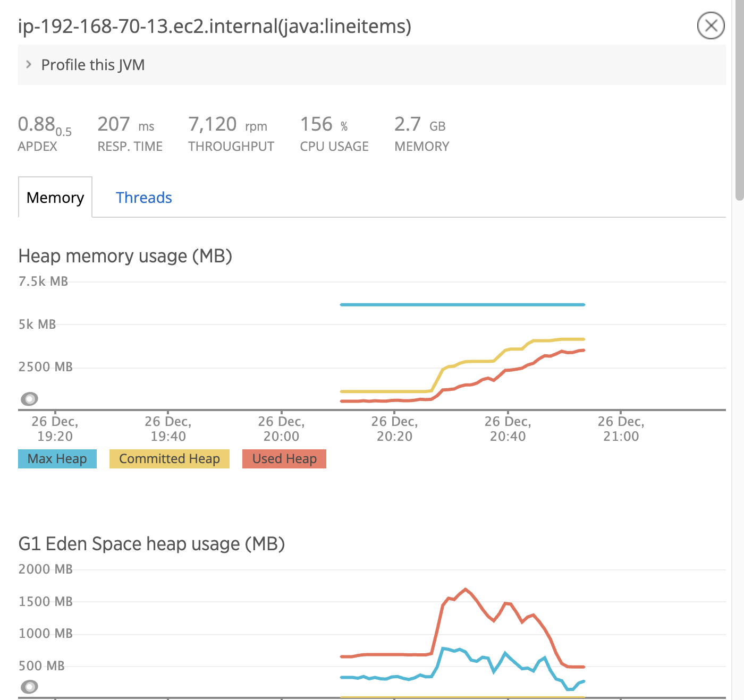The image size is (744, 700).
Task: Toggle Used Heap series visibility in legend
Action: click(x=284, y=458)
